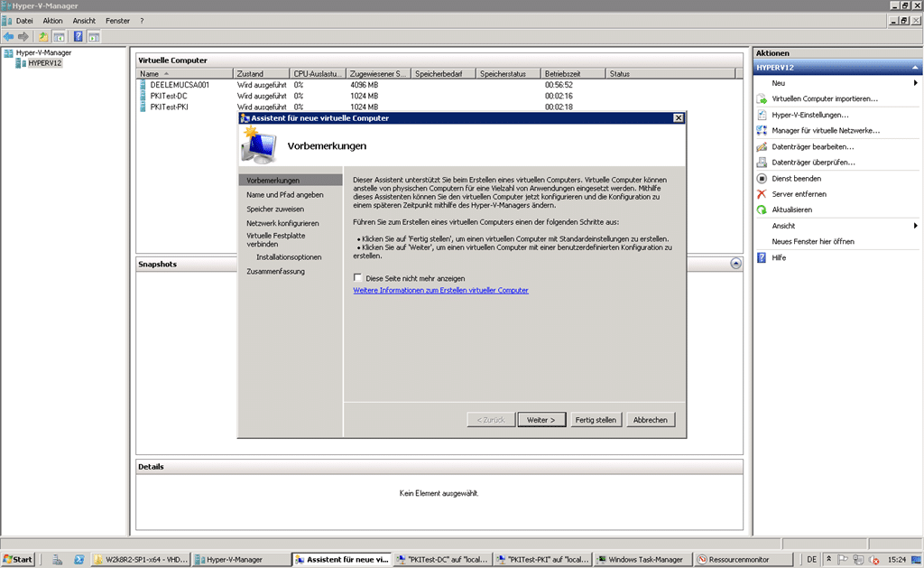Click 'Neues Fenster hier öffnen' action
This screenshot has width=924, height=568.
(813, 242)
